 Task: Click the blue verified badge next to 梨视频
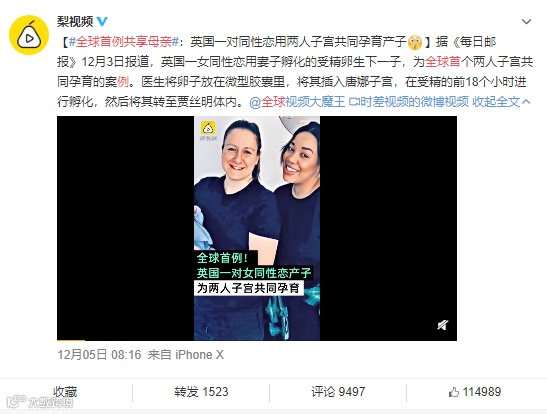[x=102, y=22]
